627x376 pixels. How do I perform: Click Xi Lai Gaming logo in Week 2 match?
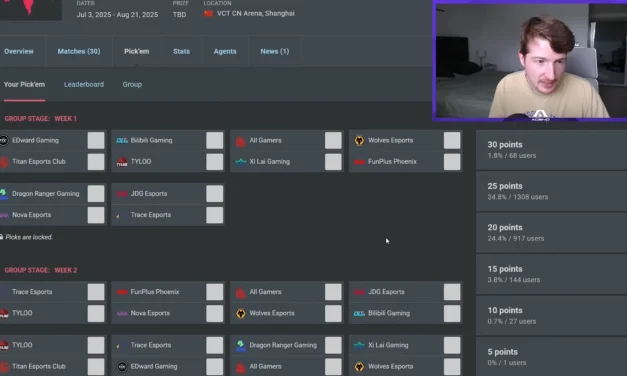point(359,345)
